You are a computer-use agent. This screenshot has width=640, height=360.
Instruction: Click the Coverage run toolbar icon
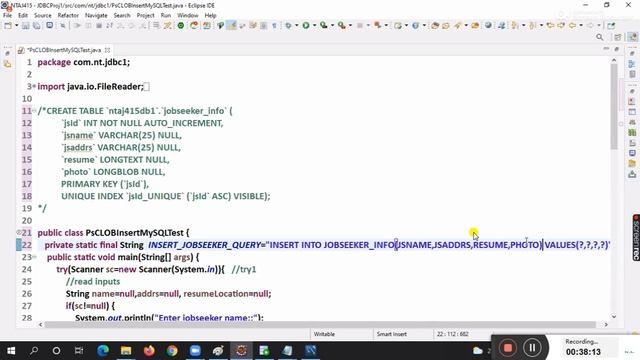pyautogui.click(x=324, y=26)
